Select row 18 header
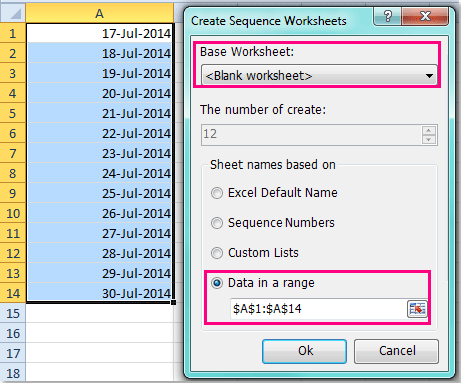 13,373
